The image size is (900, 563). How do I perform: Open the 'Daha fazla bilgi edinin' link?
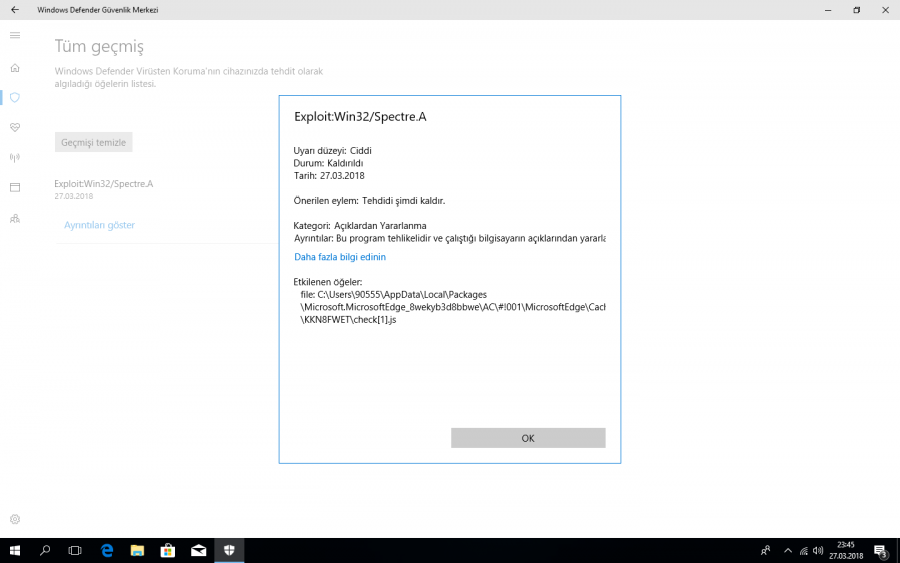click(340, 257)
